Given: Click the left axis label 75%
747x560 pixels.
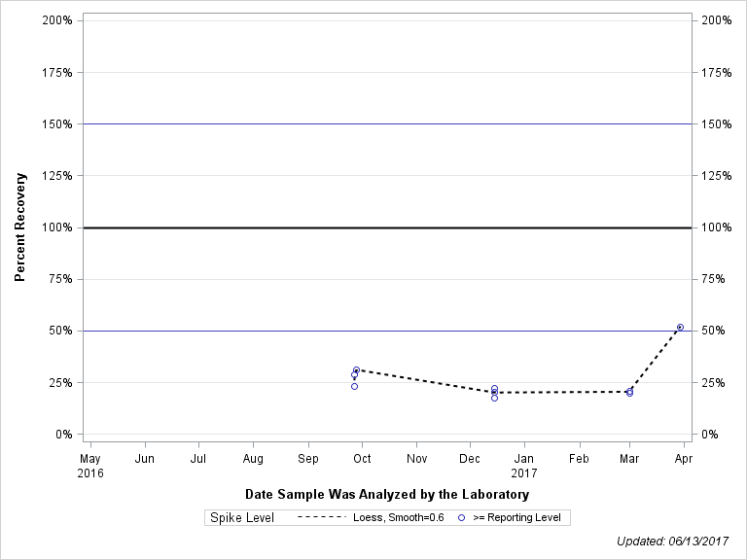Looking at the screenshot, I should click(x=60, y=279).
